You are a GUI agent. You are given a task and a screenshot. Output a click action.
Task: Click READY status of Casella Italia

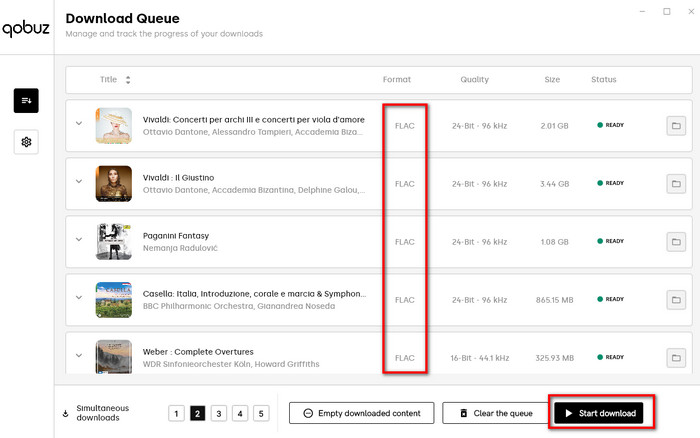pyautogui.click(x=611, y=299)
